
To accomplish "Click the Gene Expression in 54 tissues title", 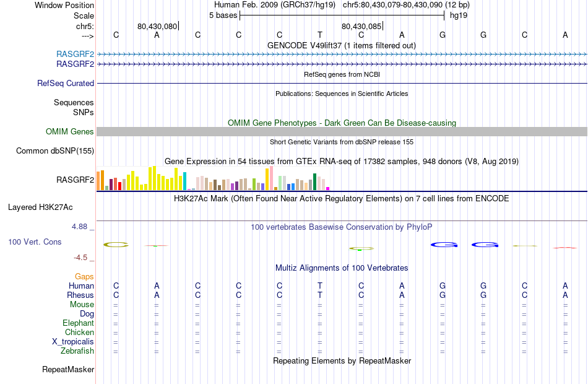I will point(342,162).
